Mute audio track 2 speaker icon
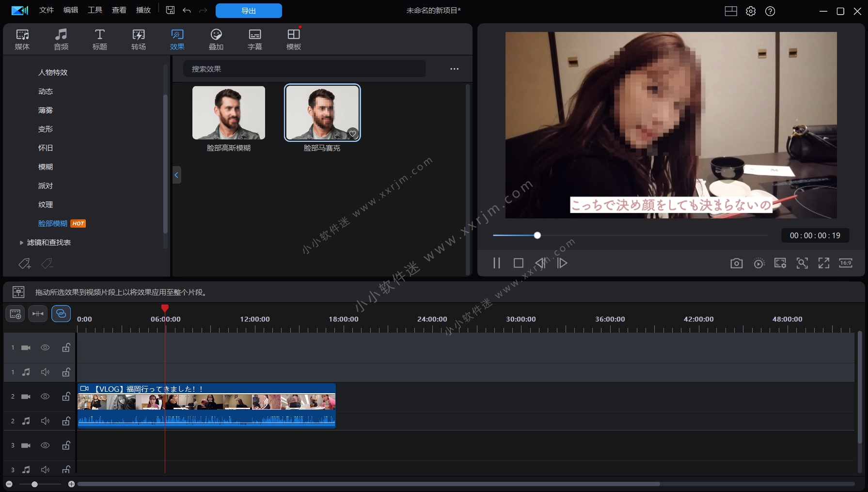This screenshot has width=868, height=492. (45, 421)
